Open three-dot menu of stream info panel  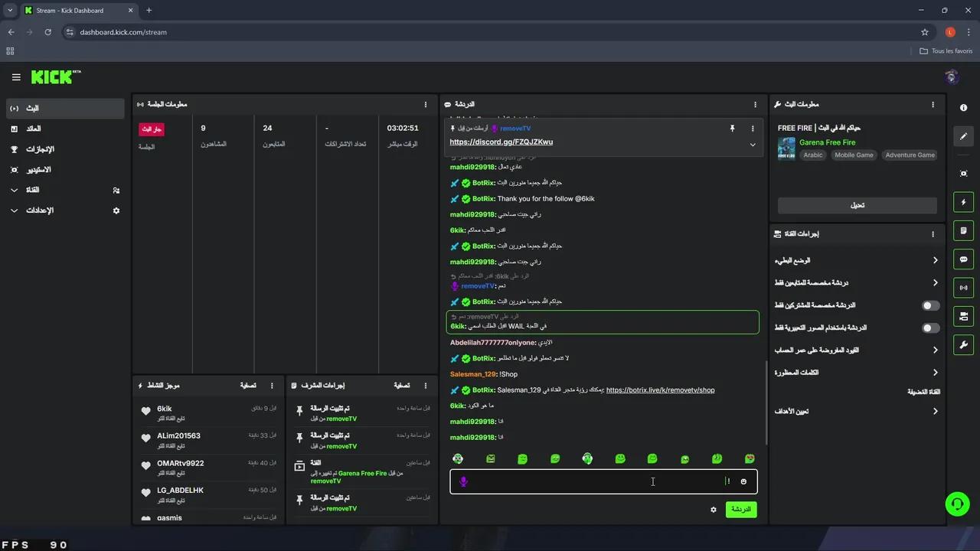(933, 104)
